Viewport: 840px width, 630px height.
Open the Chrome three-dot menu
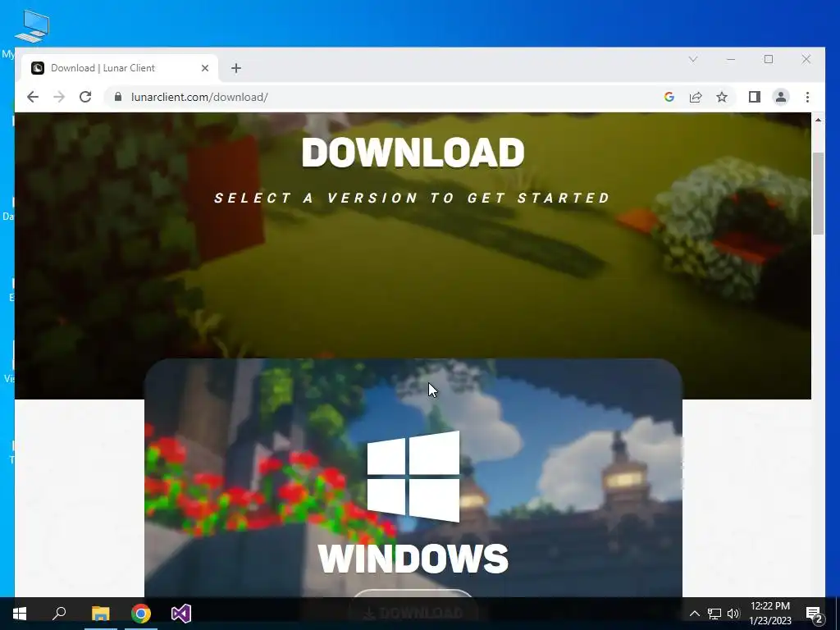pyautogui.click(x=807, y=97)
